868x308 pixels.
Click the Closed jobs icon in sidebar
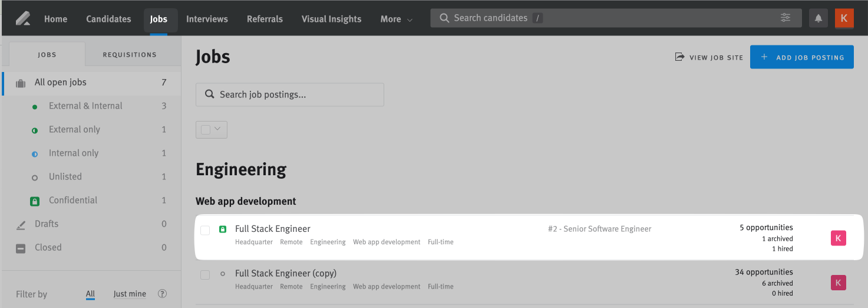tap(21, 248)
